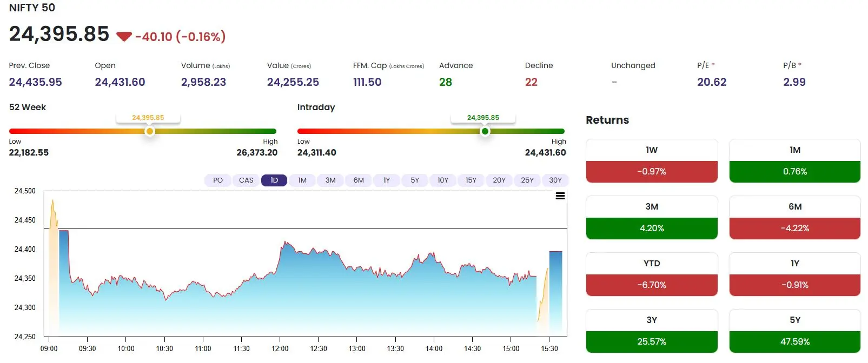
Task: Click the orange 52 Week tooltip value
Action: coord(148,118)
